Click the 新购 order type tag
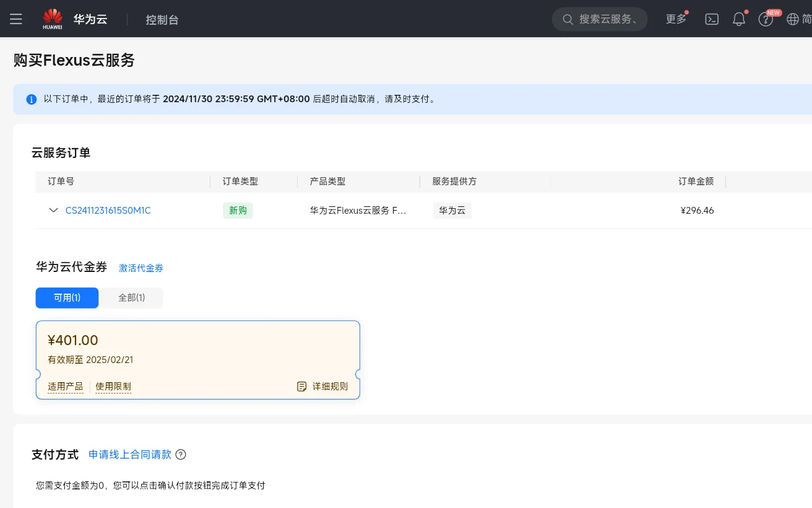Viewport: 812px width, 508px height. pyautogui.click(x=238, y=211)
